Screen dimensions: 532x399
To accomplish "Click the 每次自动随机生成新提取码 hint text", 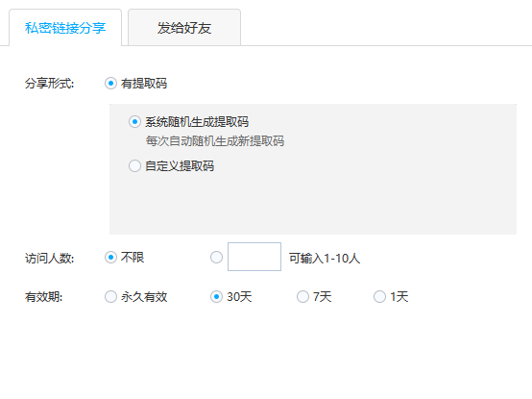I will tap(215, 141).
